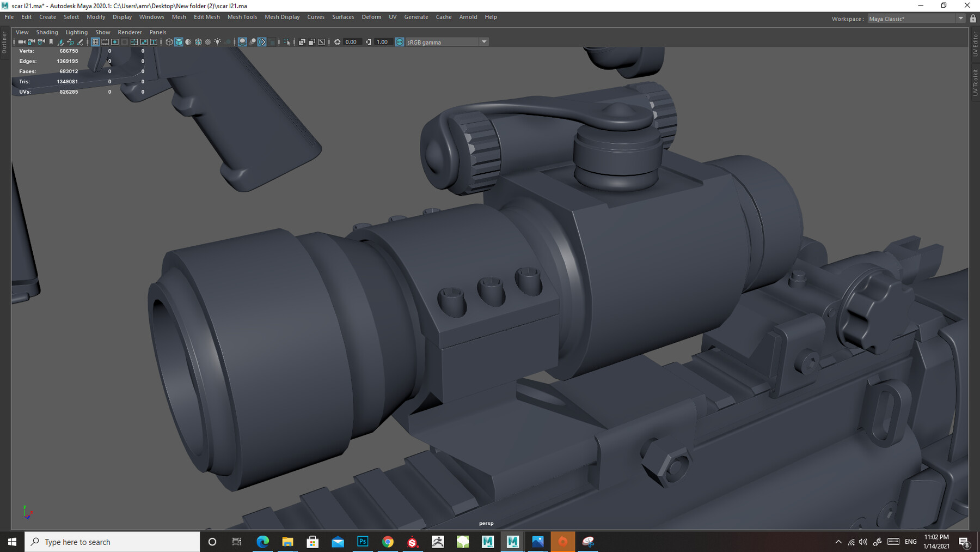980x552 pixels.
Task: Open the Maya Classic workspace dropdown
Action: click(x=960, y=18)
